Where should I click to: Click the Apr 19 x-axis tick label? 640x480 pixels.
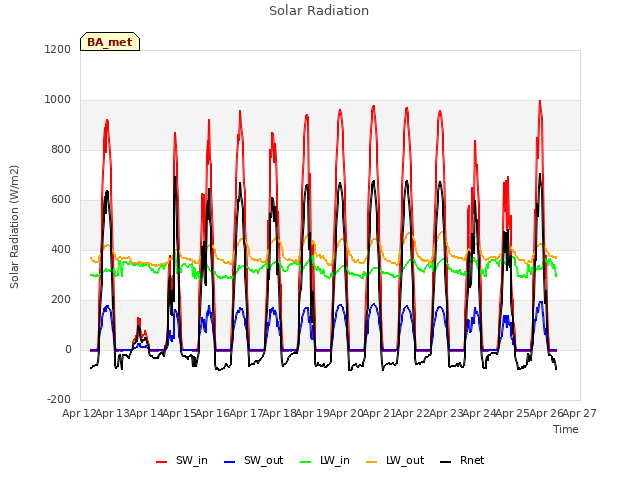[x=313, y=413]
